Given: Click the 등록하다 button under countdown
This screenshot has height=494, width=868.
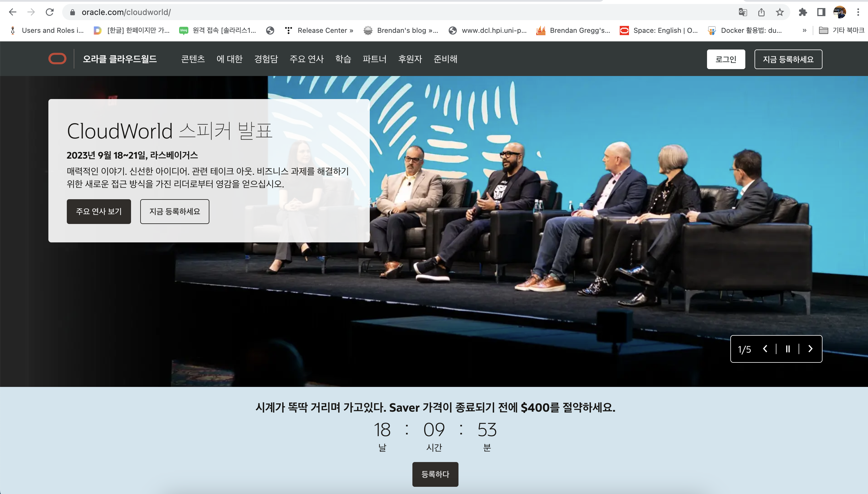Looking at the screenshot, I should [435, 474].
